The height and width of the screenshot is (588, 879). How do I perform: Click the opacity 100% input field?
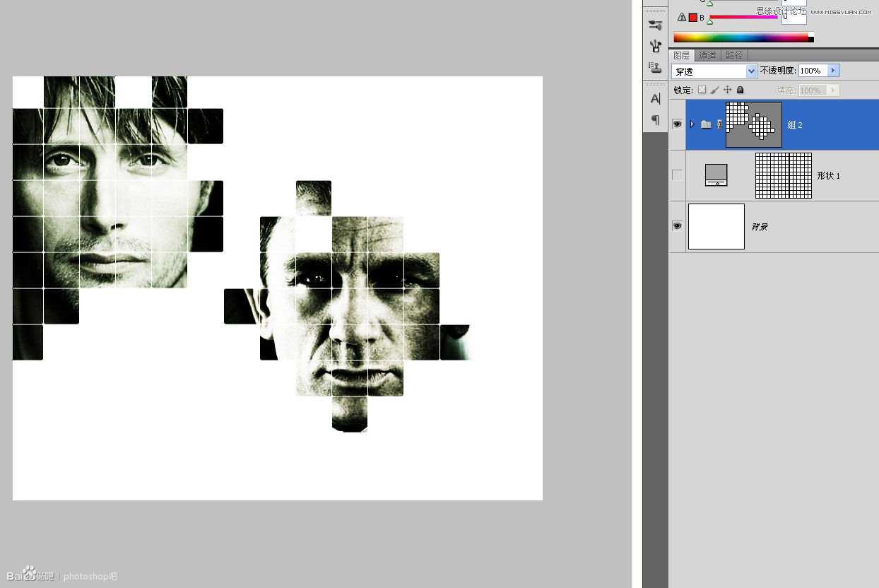813,71
